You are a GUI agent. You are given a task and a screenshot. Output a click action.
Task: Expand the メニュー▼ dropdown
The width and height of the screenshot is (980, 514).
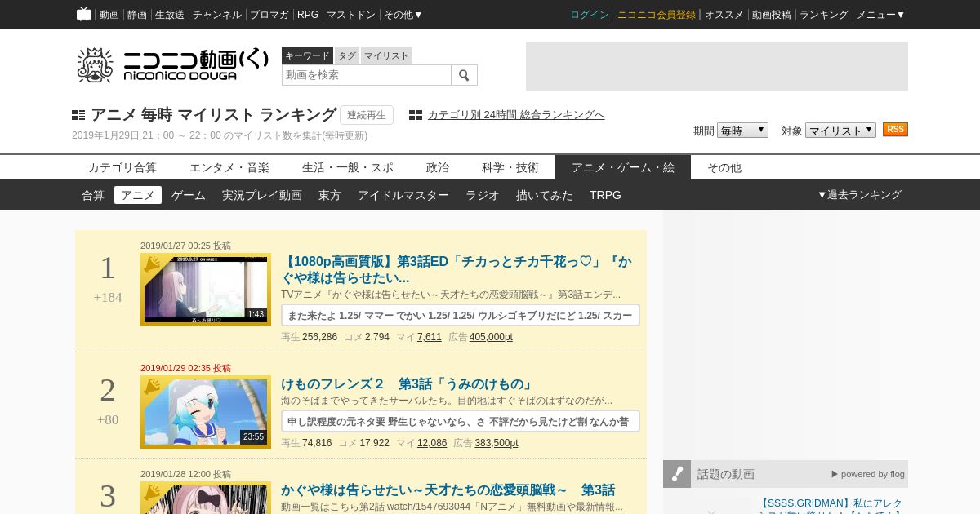click(880, 15)
